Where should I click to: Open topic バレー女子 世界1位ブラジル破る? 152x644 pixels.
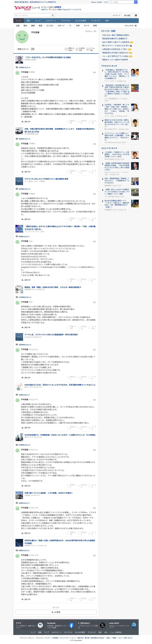115,56
